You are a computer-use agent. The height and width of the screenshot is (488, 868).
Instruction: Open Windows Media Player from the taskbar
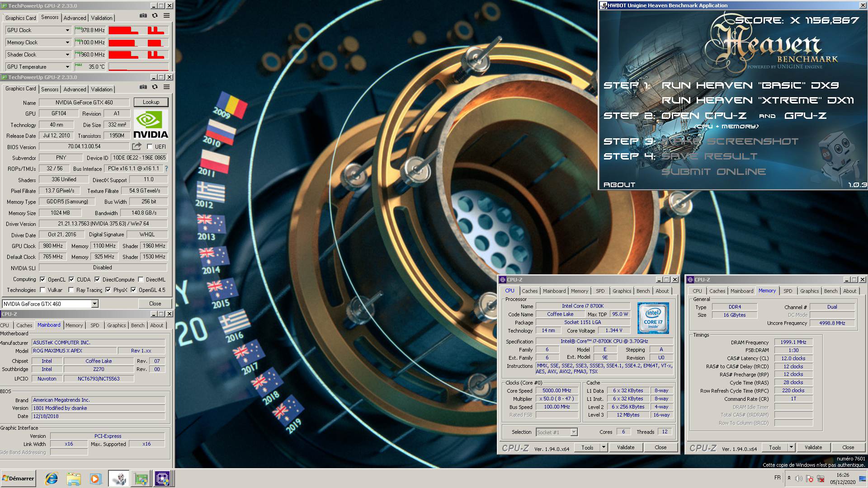click(95, 479)
